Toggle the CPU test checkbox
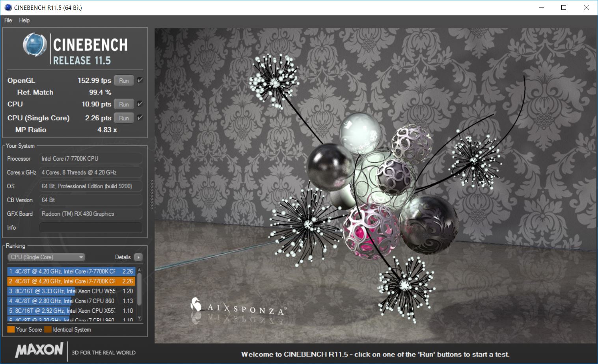Viewport: 598px width, 364px height. [x=140, y=104]
